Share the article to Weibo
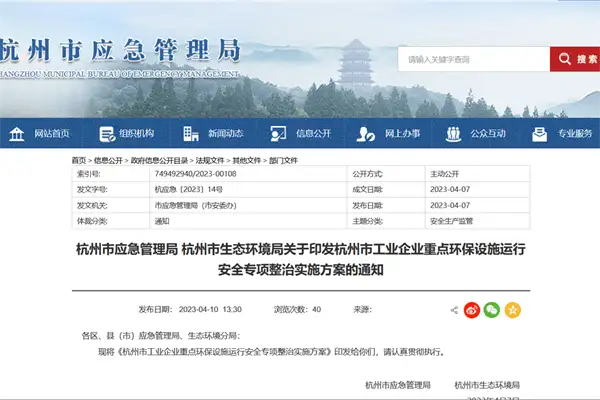This screenshot has height=400, width=600. coord(472,310)
